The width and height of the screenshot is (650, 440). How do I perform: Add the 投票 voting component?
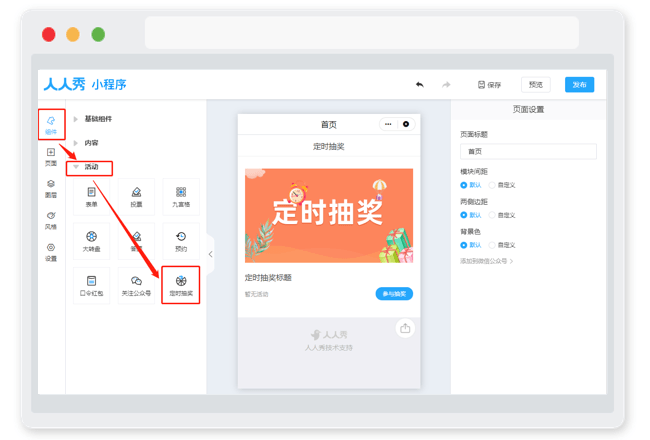click(x=136, y=197)
